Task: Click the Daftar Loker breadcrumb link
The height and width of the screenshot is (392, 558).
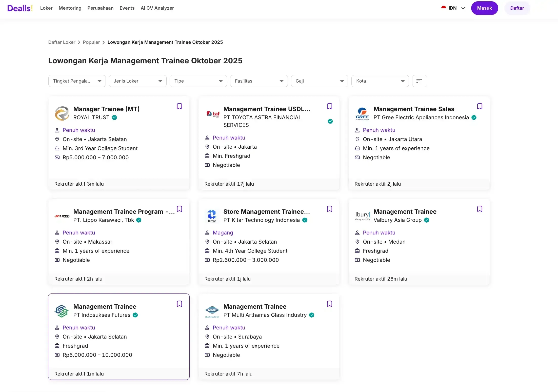Action: click(62, 42)
